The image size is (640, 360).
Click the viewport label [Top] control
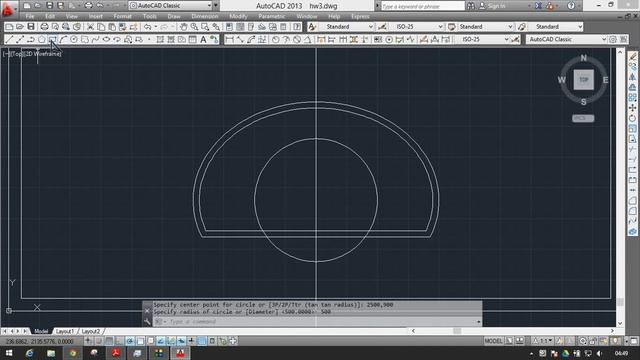(x=17, y=53)
